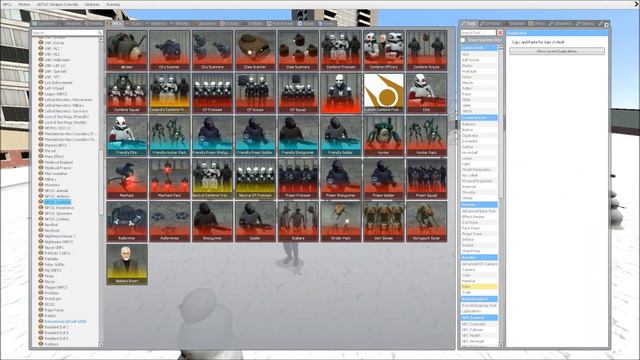Click the Stalkers spawn icon

coord(298,222)
